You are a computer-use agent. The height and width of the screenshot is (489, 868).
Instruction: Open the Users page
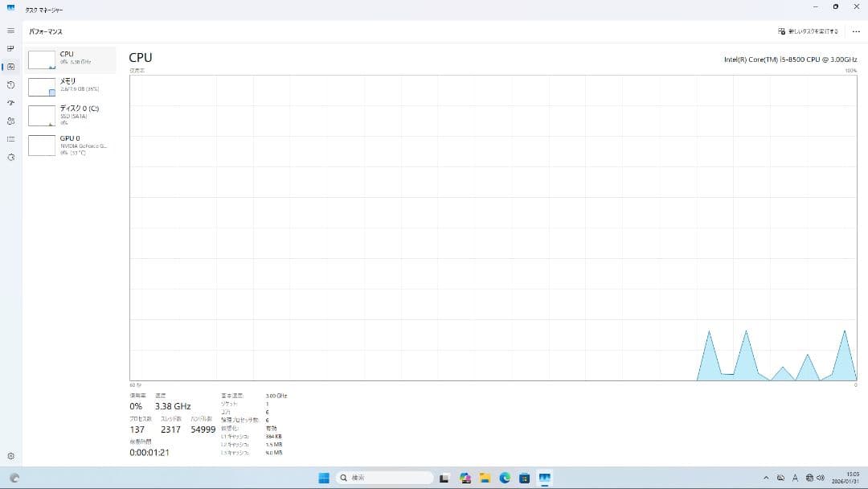click(10, 121)
